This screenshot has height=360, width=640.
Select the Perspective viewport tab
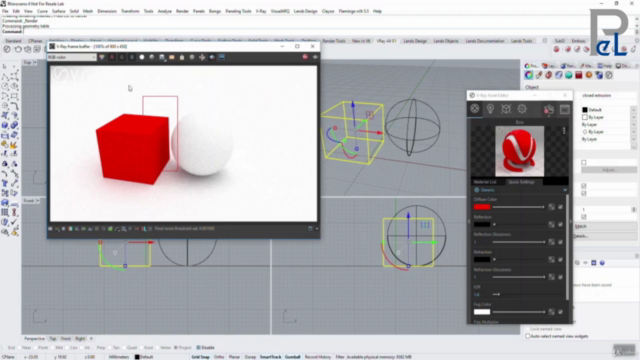[x=34, y=339]
